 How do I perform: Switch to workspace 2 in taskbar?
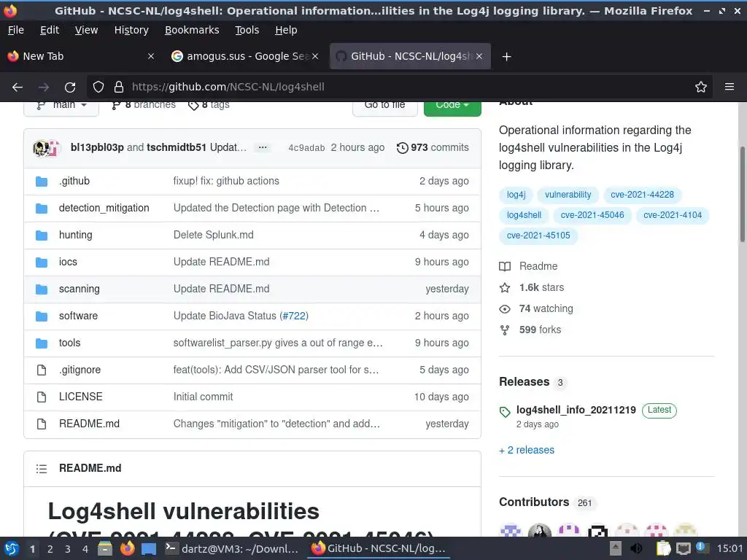[50, 549]
